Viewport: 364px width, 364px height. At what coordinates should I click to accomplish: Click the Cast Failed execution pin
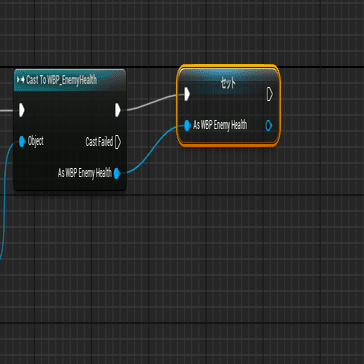click(x=118, y=142)
